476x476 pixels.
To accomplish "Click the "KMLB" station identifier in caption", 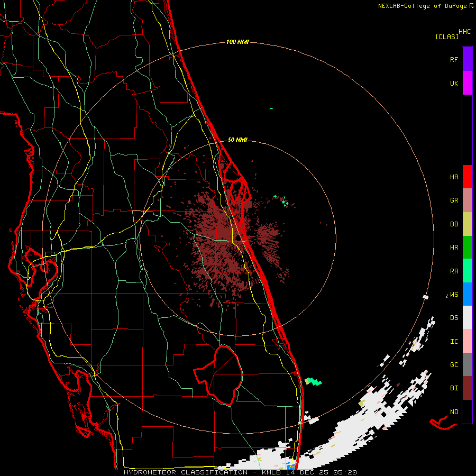I will point(272,472).
